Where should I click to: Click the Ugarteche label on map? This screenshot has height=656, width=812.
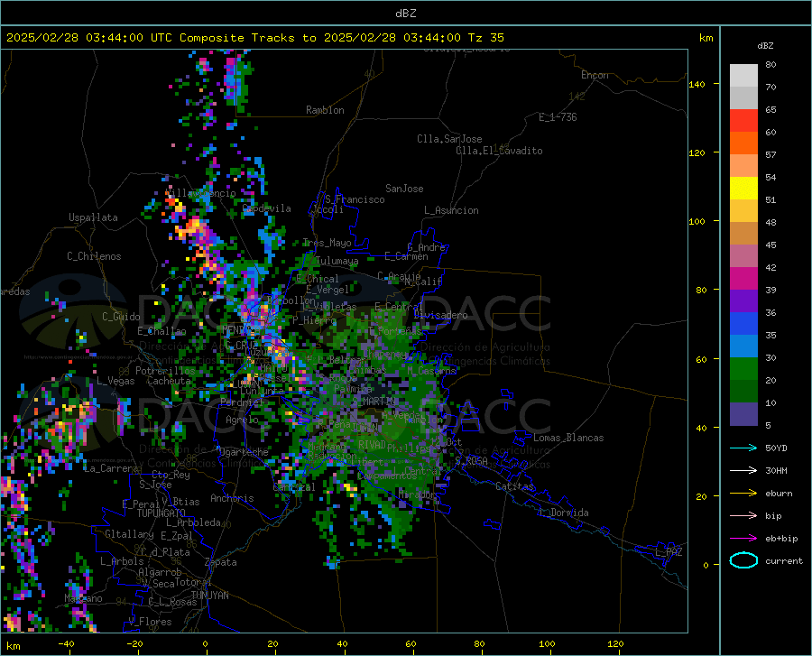[x=244, y=452]
